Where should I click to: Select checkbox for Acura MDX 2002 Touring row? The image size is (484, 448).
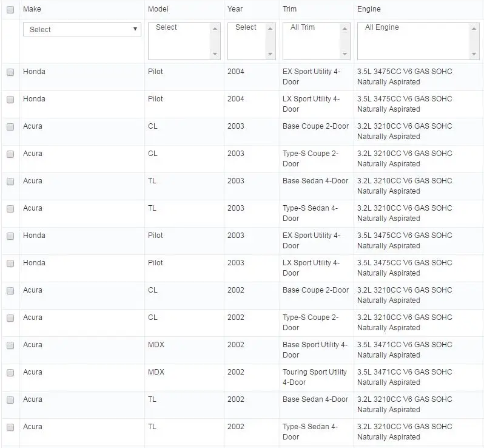coord(10,373)
